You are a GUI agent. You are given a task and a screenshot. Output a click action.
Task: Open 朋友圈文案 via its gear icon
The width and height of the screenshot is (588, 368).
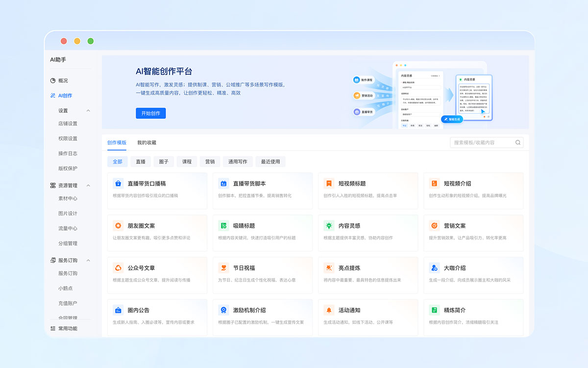click(x=118, y=226)
